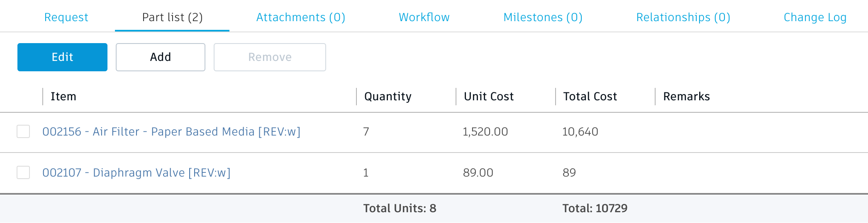Click the Remarks column header
Screen dimensions: 868x223
point(686,97)
